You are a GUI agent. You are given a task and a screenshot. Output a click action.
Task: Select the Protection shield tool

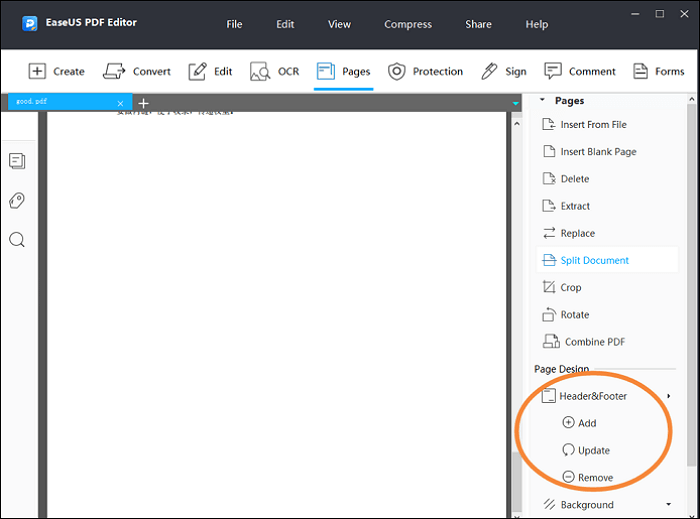pos(425,71)
